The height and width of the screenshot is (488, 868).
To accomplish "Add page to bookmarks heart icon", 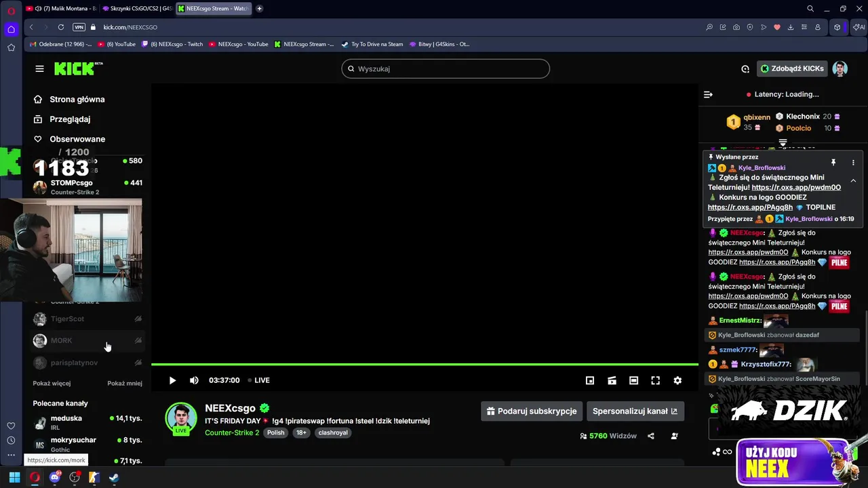I will tap(777, 27).
